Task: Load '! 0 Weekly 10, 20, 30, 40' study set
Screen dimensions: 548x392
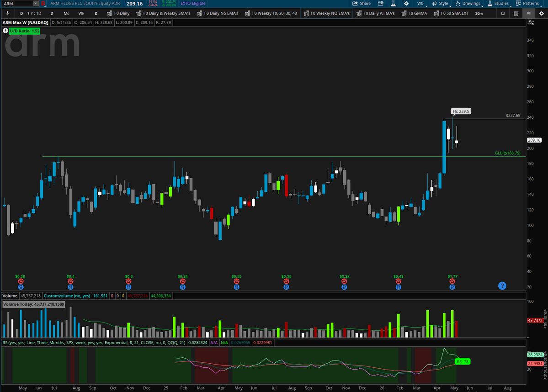Action: [x=271, y=13]
